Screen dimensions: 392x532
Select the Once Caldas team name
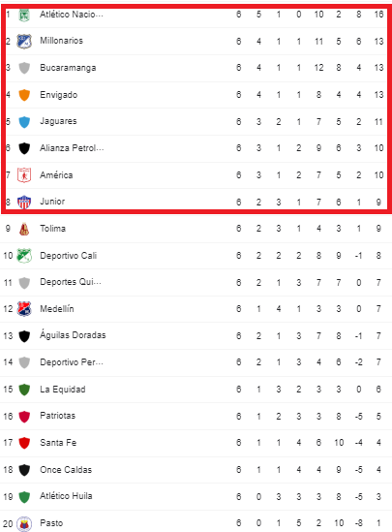pos(66,470)
